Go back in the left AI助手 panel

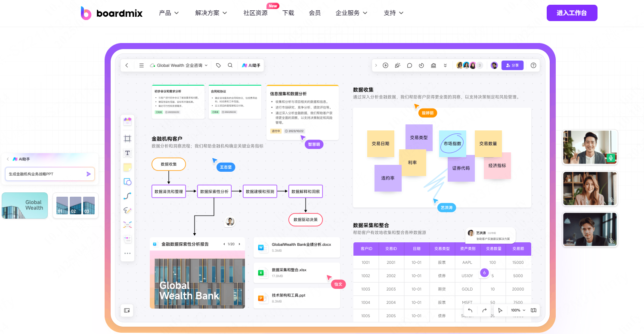(x=7, y=159)
